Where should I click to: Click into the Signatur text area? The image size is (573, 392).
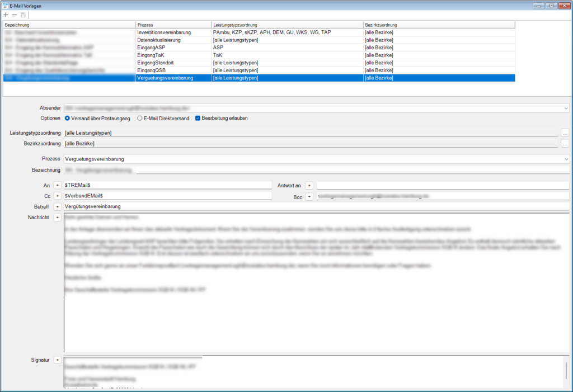coord(313,372)
